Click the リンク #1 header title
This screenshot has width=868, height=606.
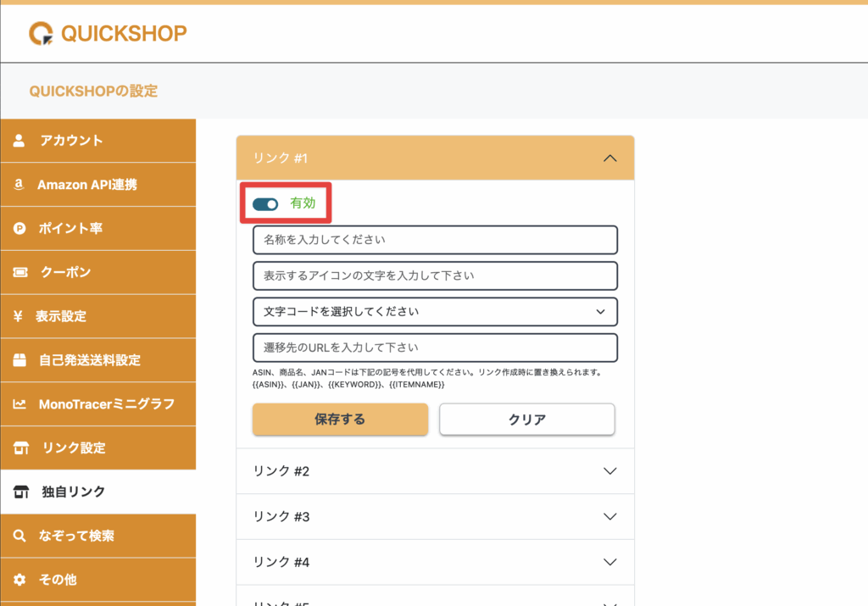280,158
